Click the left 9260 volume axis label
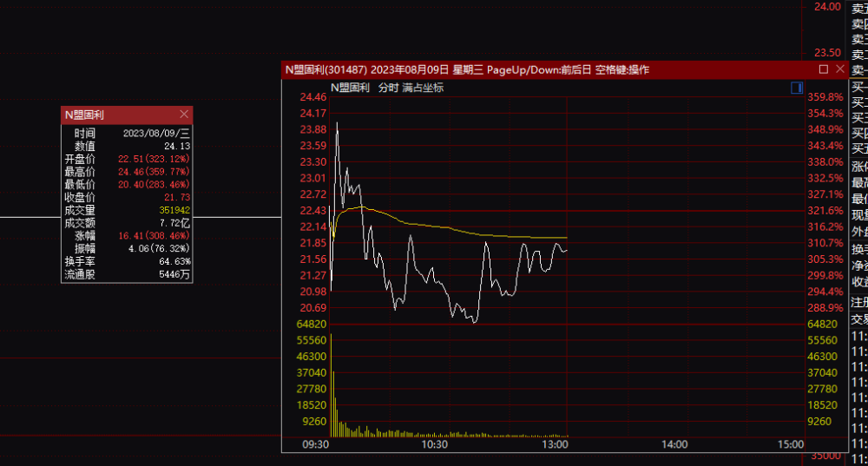Screen dimensions: 868x466 pyautogui.click(x=314, y=421)
